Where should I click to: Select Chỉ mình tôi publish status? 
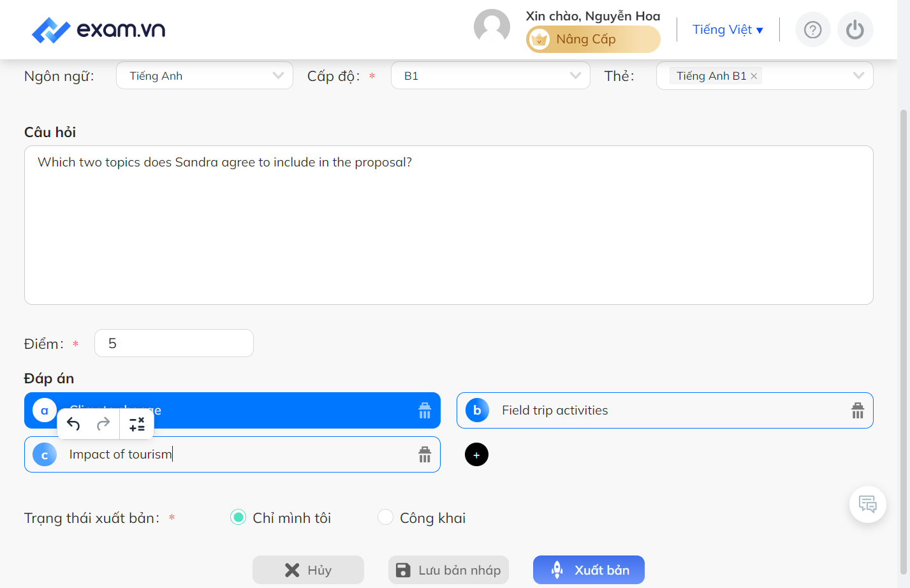(238, 517)
